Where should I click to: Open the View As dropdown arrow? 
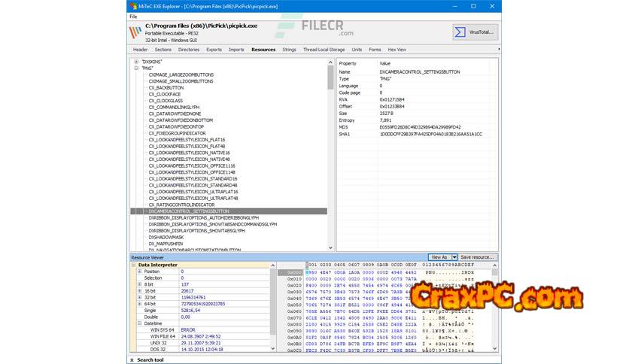[x=454, y=257]
